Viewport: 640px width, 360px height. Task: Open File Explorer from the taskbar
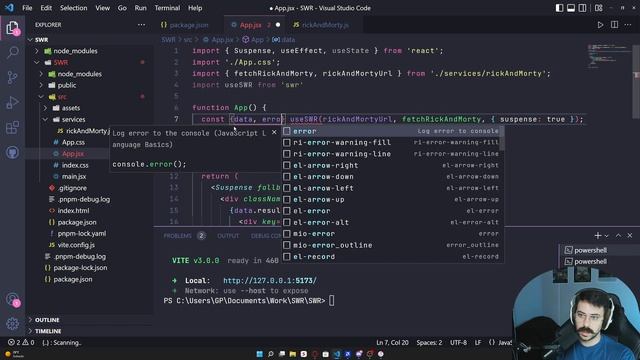[x=293, y=354]
